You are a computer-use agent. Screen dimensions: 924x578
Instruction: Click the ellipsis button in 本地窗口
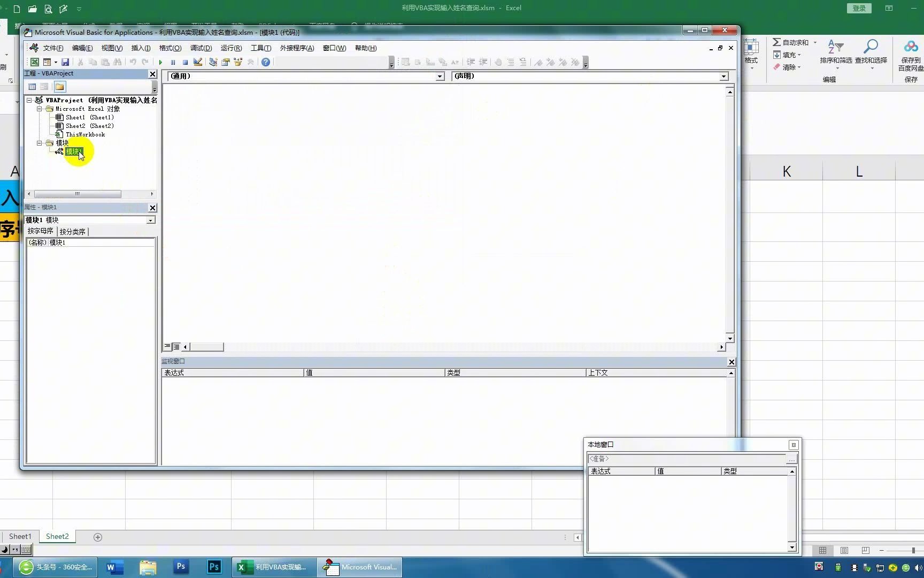tap(791, 459)
